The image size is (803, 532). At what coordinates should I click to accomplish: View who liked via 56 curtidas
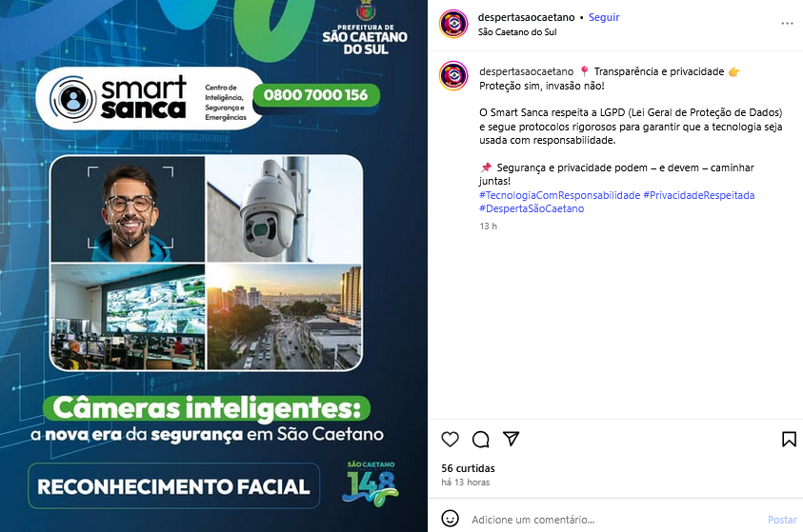(x=468, y=468)
